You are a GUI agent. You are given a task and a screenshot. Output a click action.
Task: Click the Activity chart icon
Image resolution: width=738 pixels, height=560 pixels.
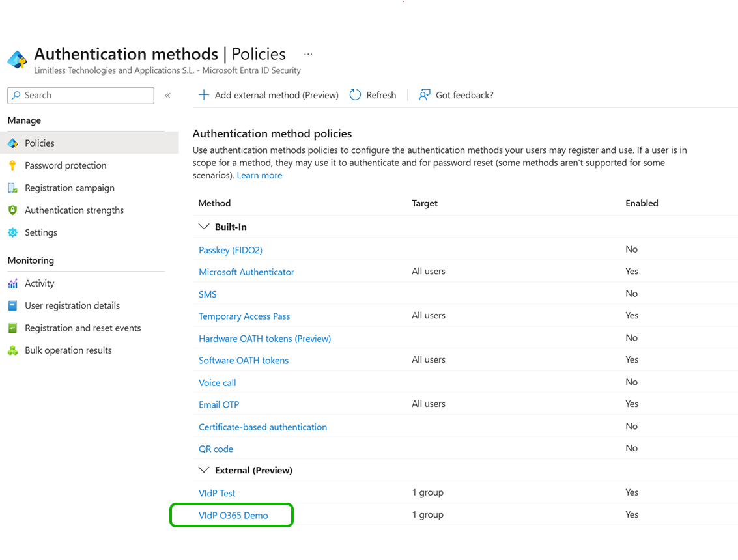tap(13, 283)
